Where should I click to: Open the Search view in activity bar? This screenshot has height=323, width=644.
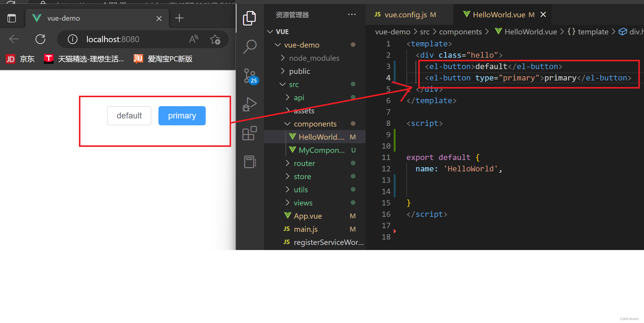pyautogui.click(x=249, y=47)
